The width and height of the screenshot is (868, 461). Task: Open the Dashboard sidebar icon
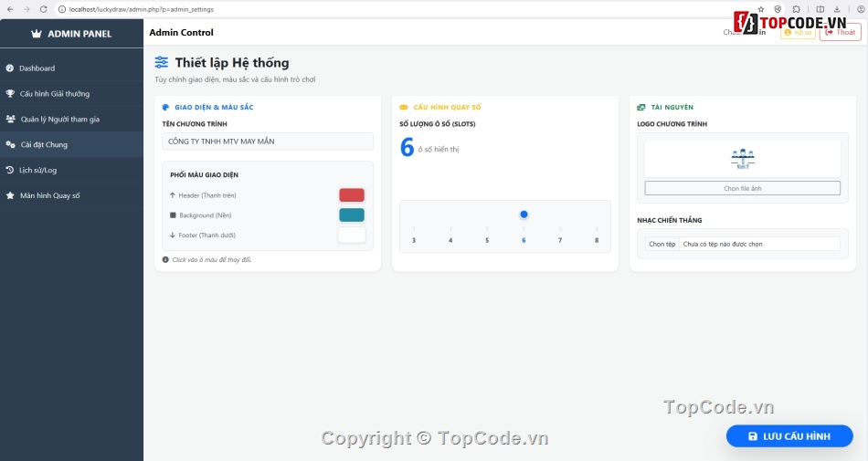click(x=10, y=68)
